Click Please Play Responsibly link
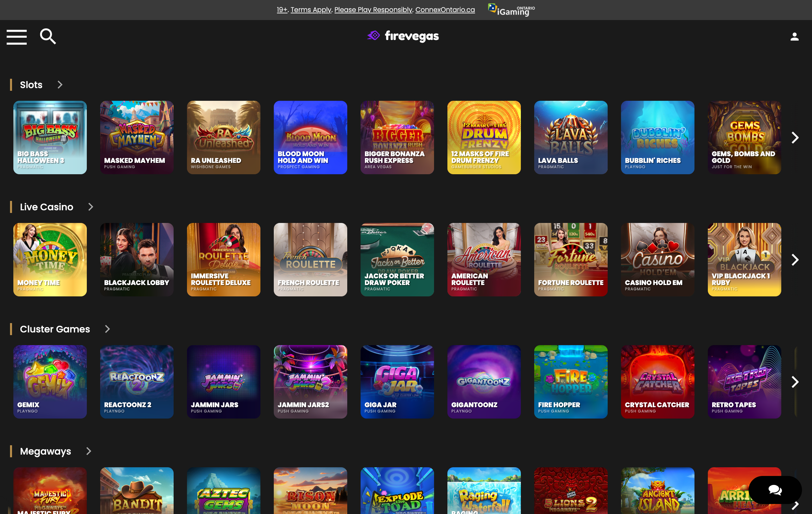 pyautogui.click(x=373, y=10)
